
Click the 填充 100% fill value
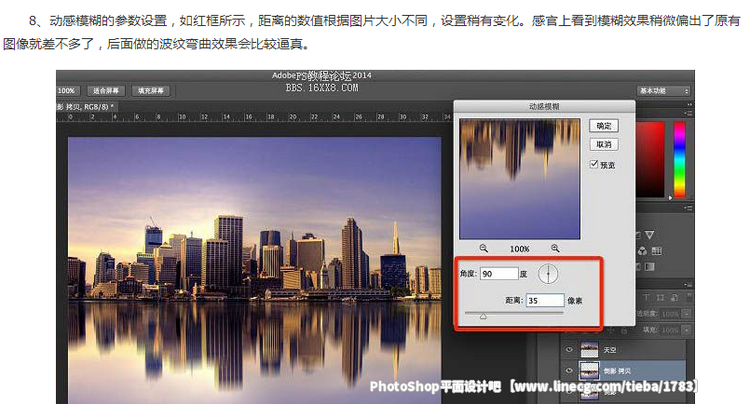[x=670, y=330]
